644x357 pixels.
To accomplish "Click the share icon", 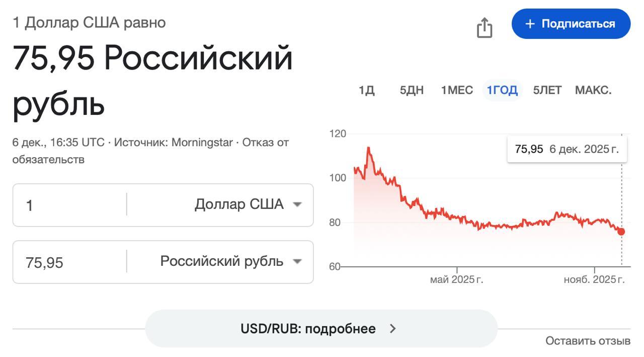I will [x=484, y=27].
